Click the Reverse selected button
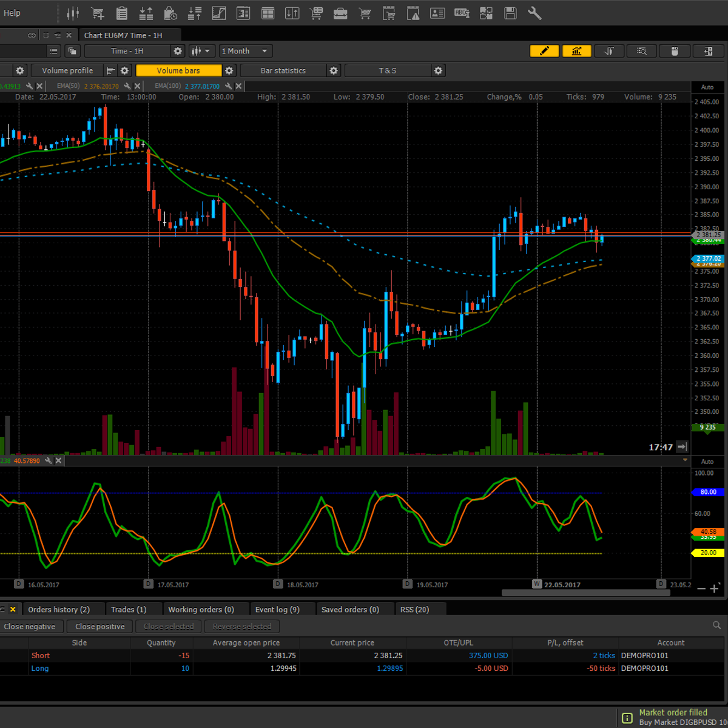 point(242,626)
